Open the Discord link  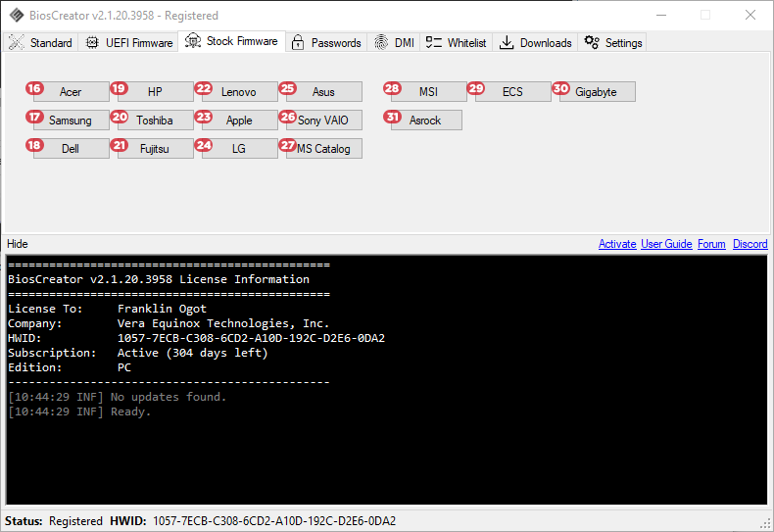tap(750, 244)
